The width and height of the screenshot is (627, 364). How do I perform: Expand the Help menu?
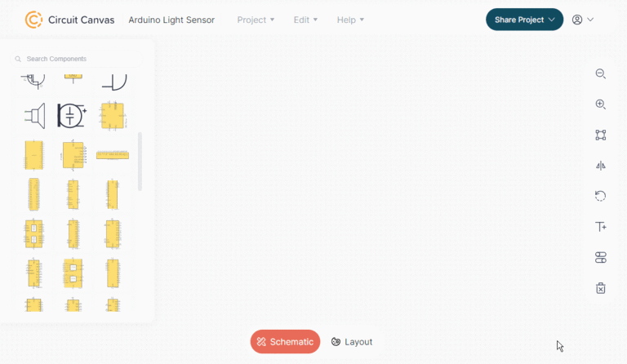tap(350, 20)
